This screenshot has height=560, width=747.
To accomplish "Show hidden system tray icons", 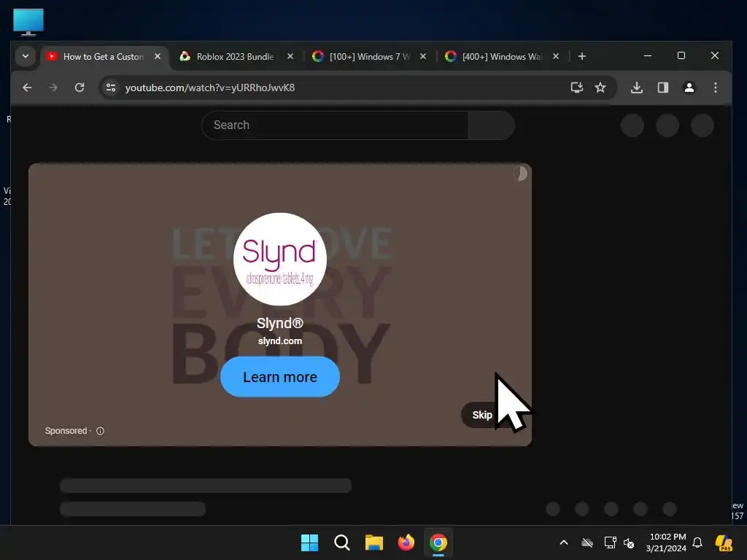I will pyautogui.click(x=564, y=542).
